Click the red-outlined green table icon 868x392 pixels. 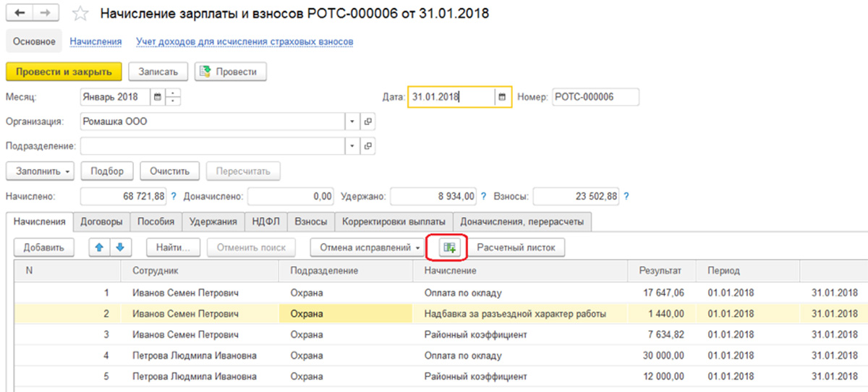449,247
